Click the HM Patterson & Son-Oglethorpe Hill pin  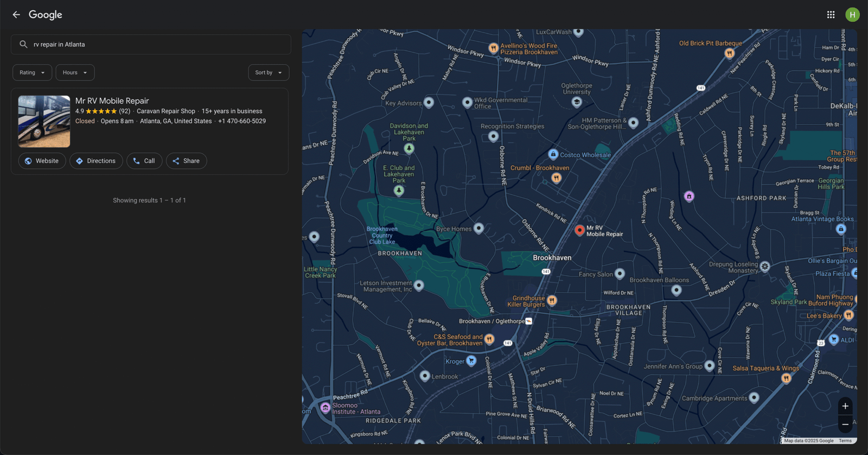click(x=633, y=123)
